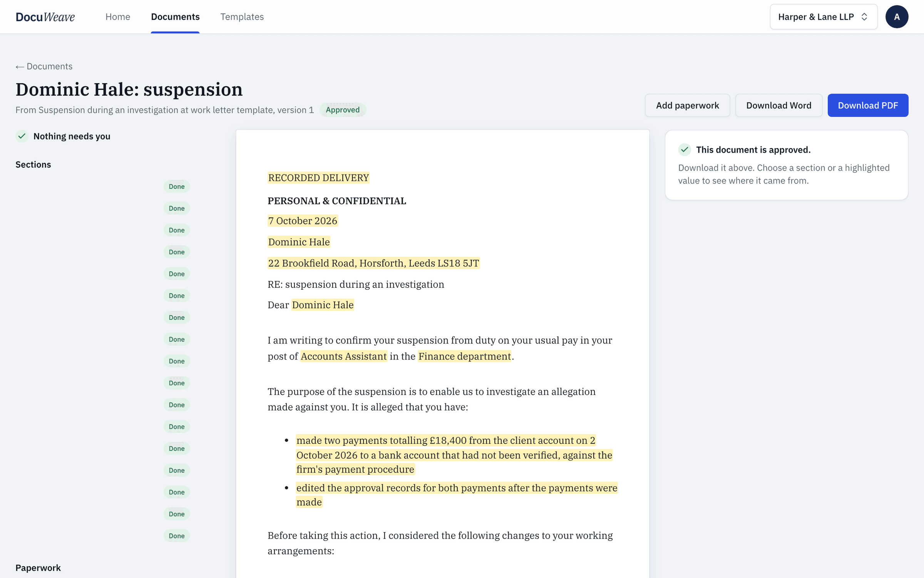Select the Documents tab in the top navigation
This screenshot has height=578, width=924.
[175, 17]
